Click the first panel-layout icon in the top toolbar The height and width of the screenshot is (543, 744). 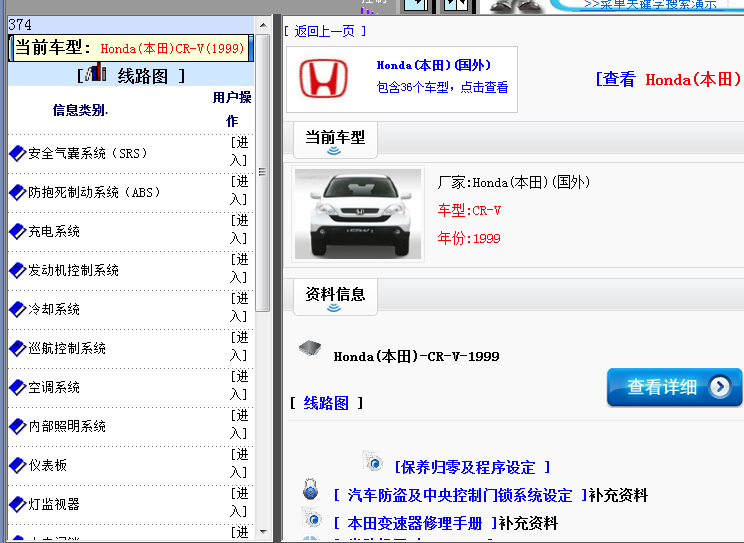416,4
